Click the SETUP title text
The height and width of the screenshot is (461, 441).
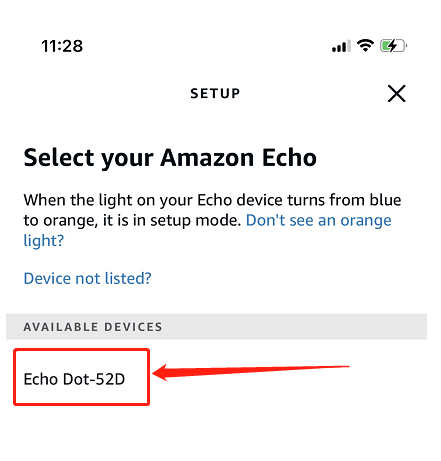215,93
